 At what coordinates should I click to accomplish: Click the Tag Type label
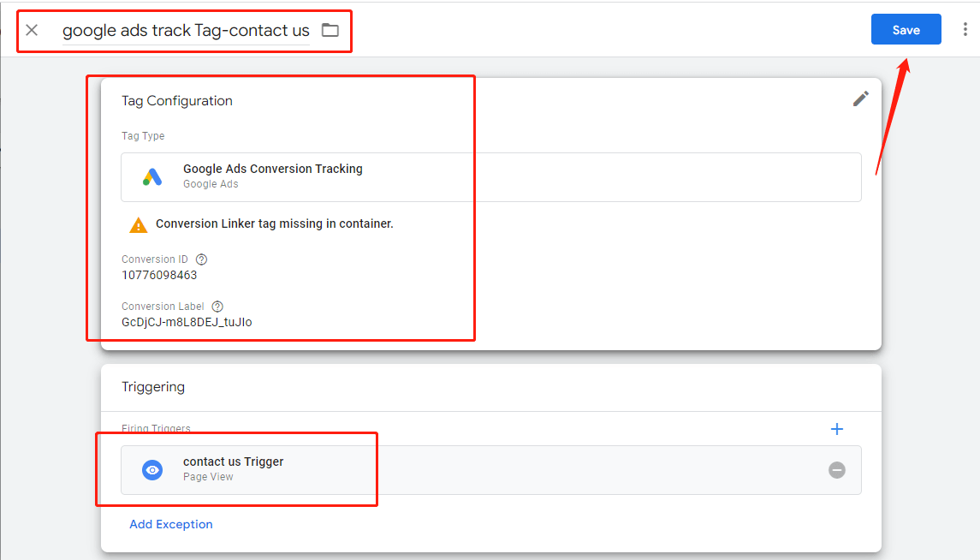click(143, 135)
